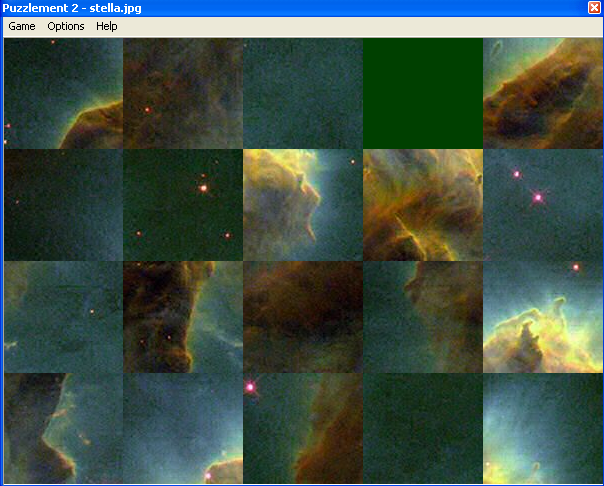Select the plain dark green tile in bottom row
604x486 pixels.
423,428
